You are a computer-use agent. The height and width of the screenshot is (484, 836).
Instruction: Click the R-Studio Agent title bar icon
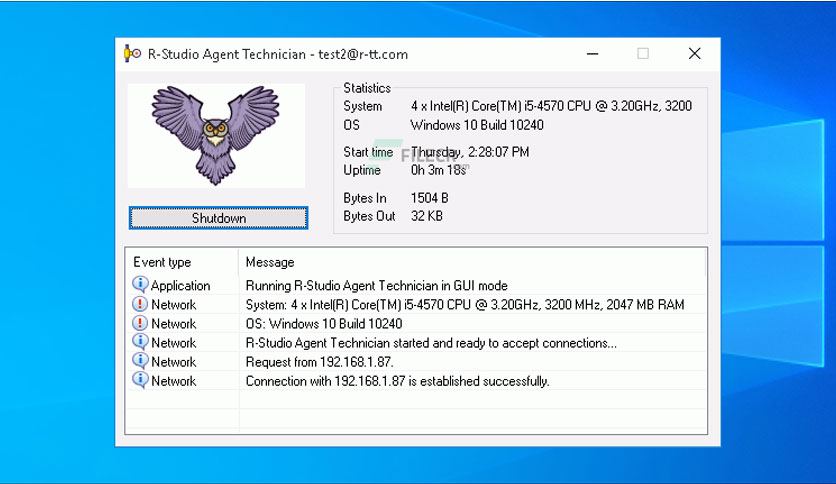[132, 54]
